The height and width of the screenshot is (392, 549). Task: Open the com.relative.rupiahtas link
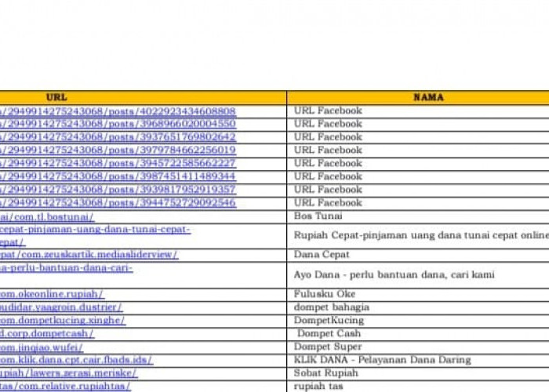(x=65, y=387)
